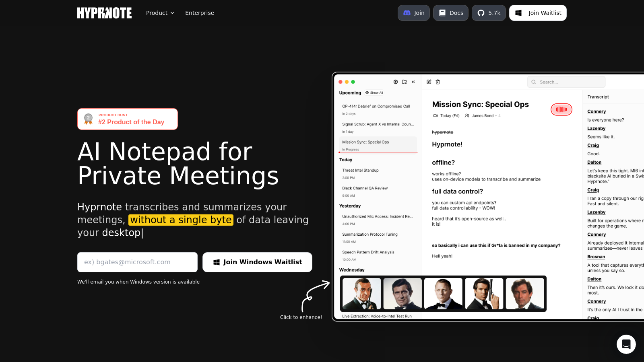
Task: Click Join Windows Waitlist button
Action: [257, 262]
